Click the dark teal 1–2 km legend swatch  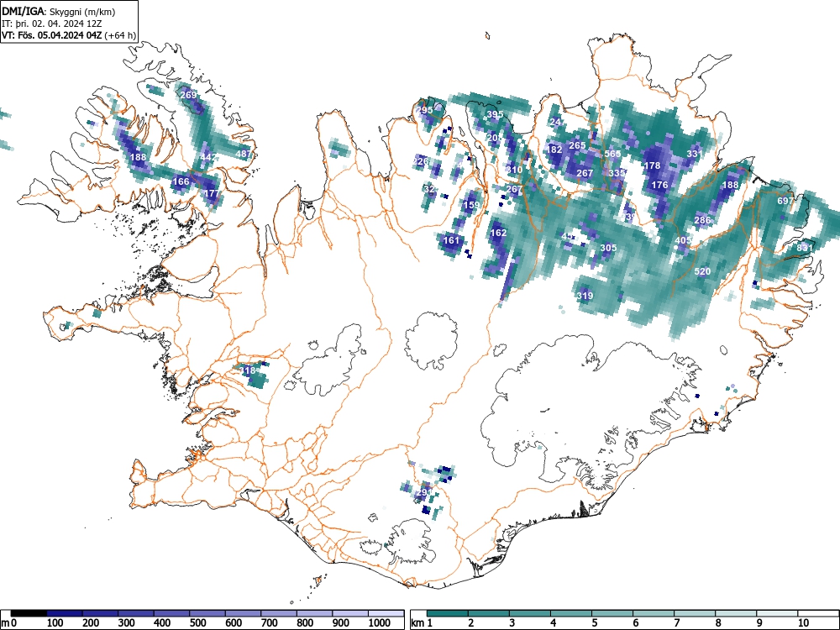click(x=448, y=613)
